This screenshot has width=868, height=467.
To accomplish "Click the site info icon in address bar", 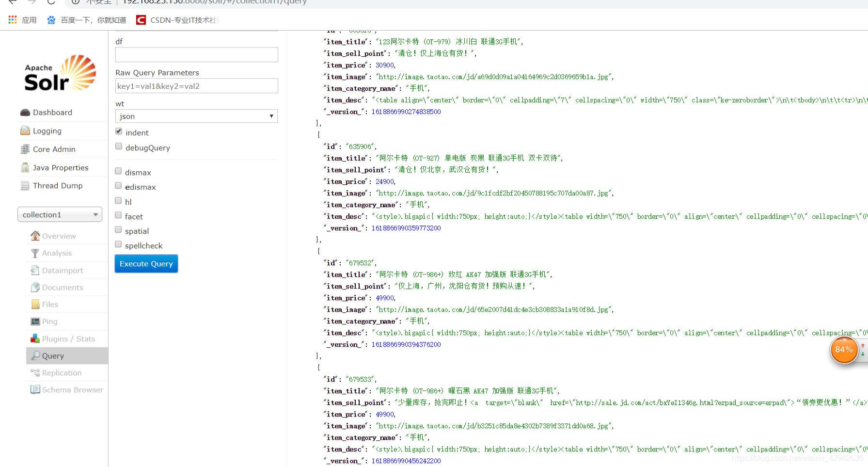I will [76, 2].
